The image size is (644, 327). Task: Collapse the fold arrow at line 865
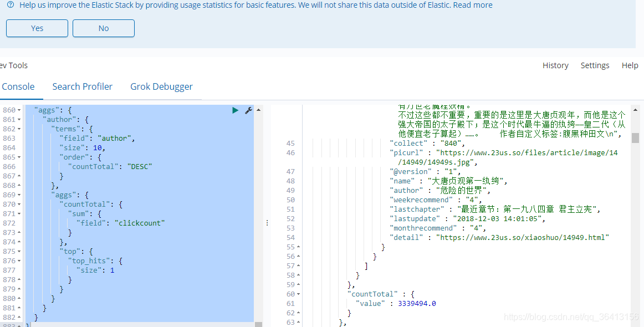[x=19, y=157]
